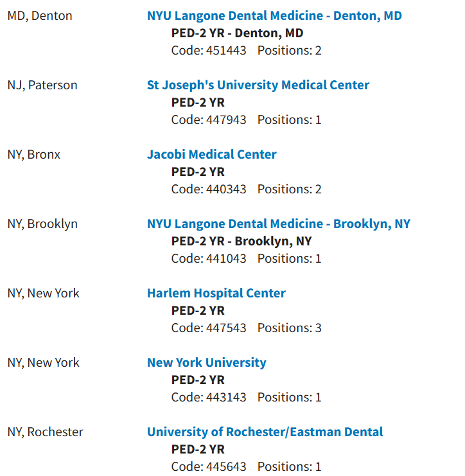Open NYU Langone Dental Medicine - Brooklyn, NY link
This screenshot has height=476, width=465.
(x=279, y=224)
